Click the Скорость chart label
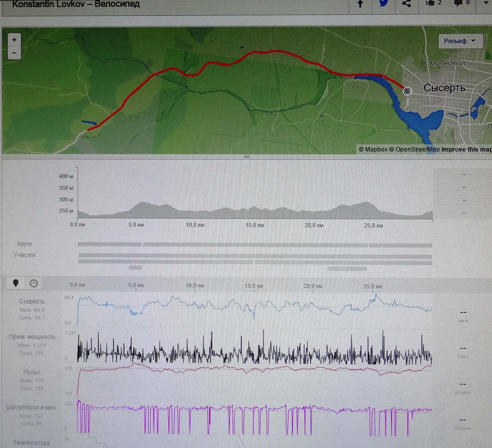This screenshot has height=448, width=492. tap(32, 302)
